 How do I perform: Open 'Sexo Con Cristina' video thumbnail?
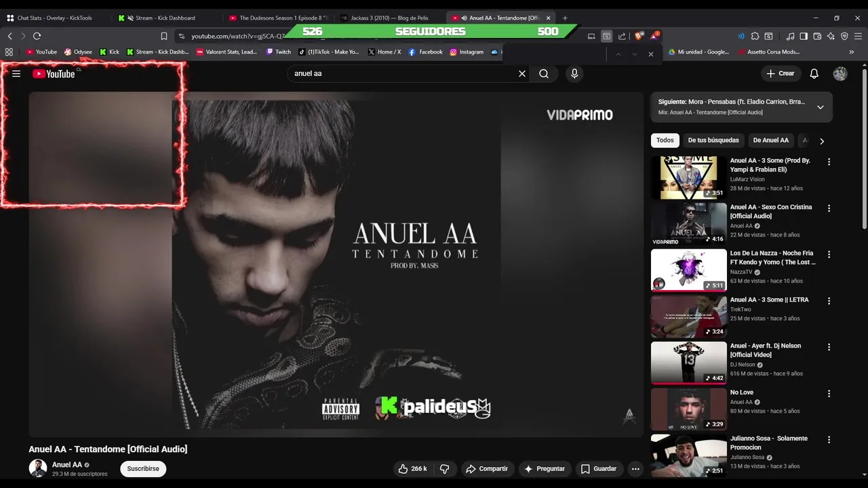tap(688, 224)
